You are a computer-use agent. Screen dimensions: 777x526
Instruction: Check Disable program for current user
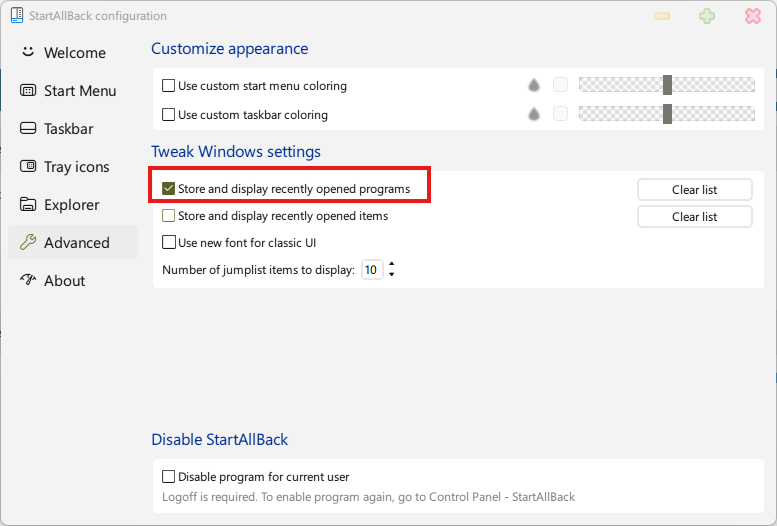(x=168, y=476)
